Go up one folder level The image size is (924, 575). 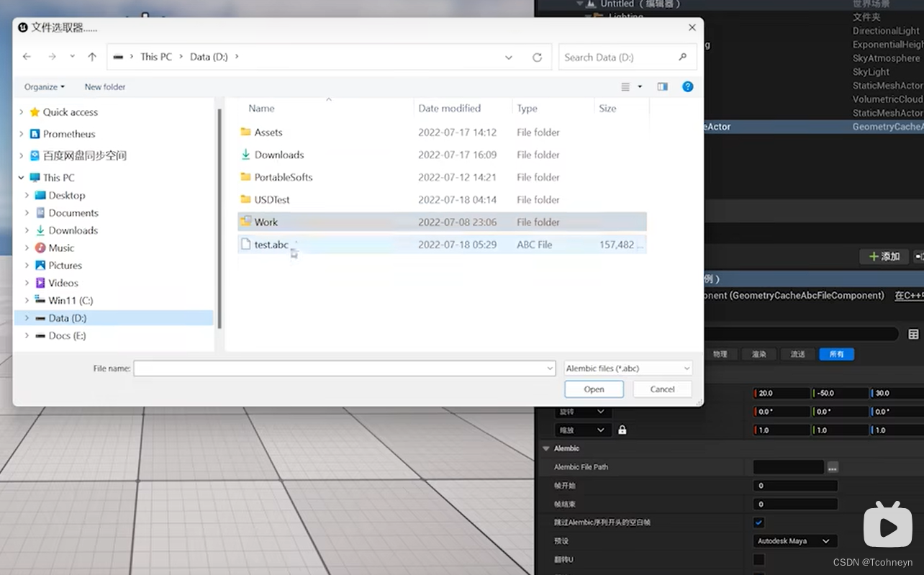[x=92, y=57]
